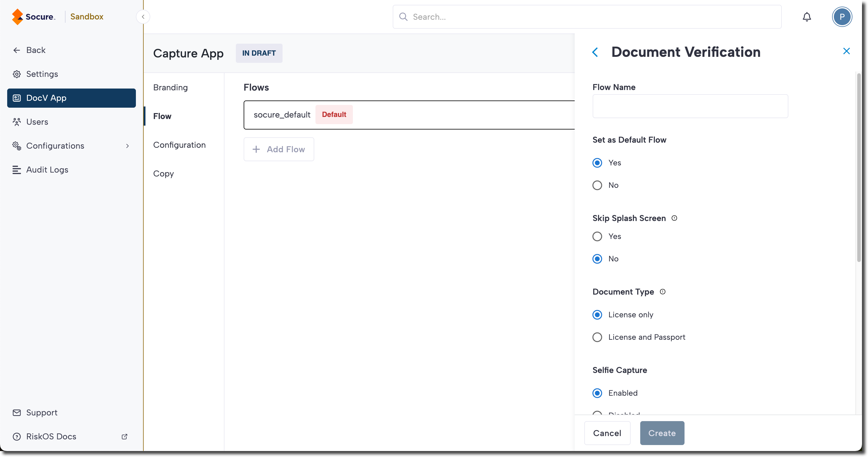Image resolution: width=868 pixels, height=457 pixels.
Task: Choose License and Passport document type
Action: [x=597, y=337]
